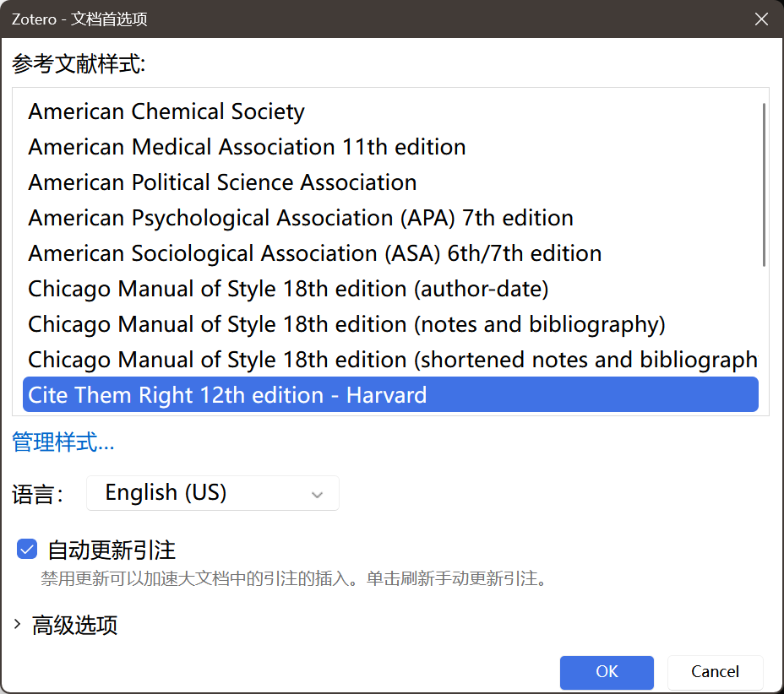Screen dimensions: 784x694
Task: Toggle the 自动更新引注 checkbox
Action: coord(27,550)
